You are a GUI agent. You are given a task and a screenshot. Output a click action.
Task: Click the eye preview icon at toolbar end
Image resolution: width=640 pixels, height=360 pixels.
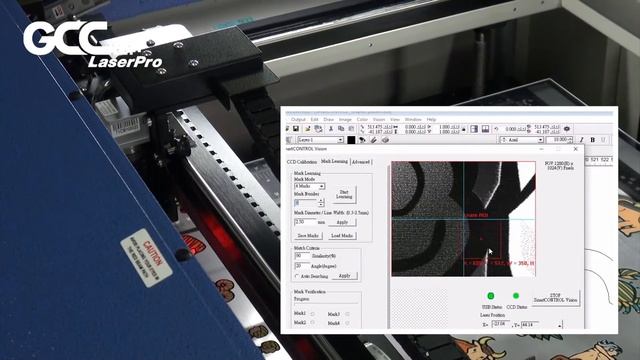[567, 129]
